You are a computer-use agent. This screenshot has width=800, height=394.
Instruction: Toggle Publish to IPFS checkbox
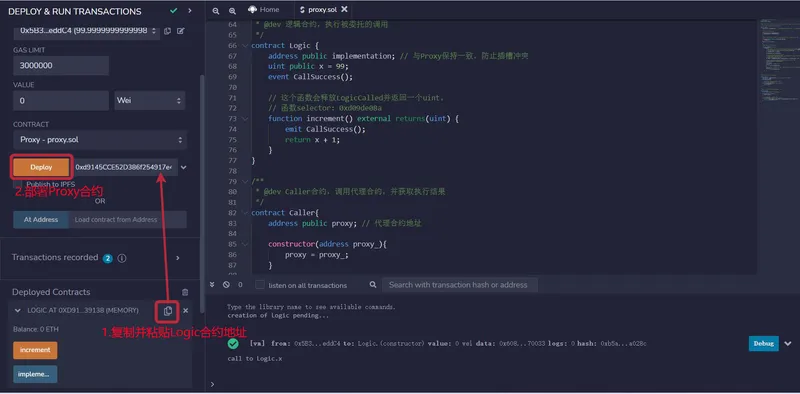[x=18, y=184]
